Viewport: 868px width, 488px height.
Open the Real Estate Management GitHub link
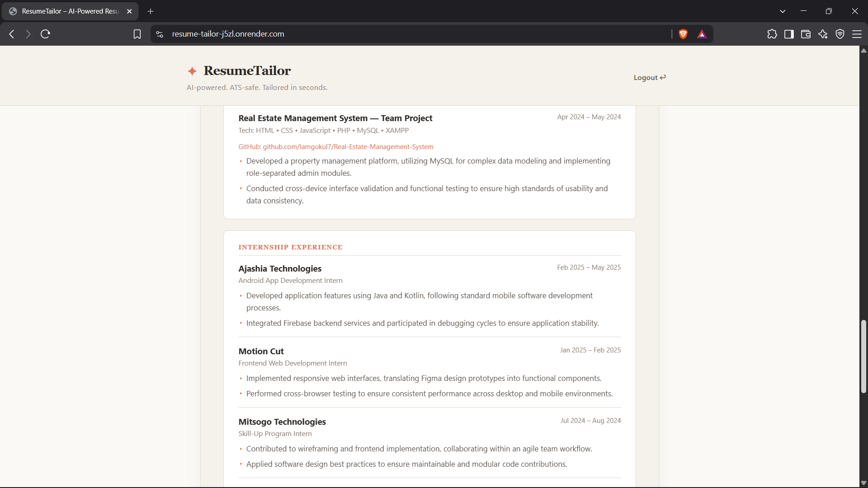tap(336, 147)
